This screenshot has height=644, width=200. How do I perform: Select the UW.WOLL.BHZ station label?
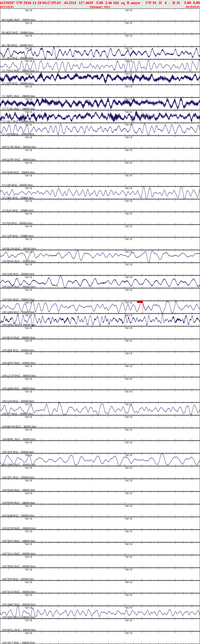tap(19, 630)
